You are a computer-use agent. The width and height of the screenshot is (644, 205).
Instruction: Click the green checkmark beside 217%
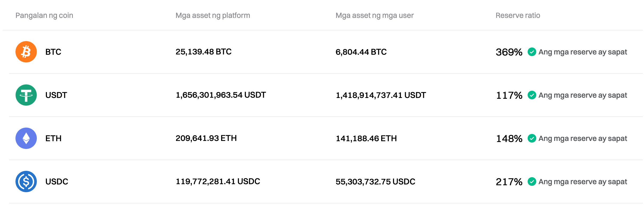(x=532, y=182)
